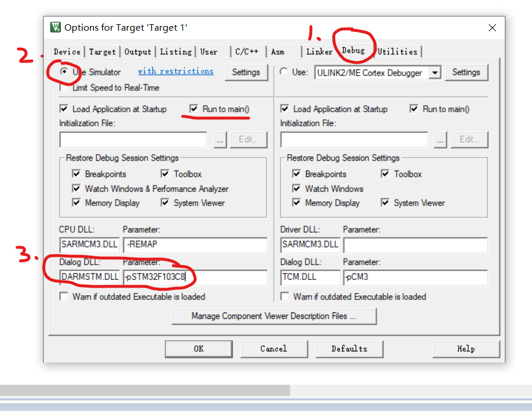The width and height of the screenshot is (532, 411).
Task: Toggle simulator Load Application at Startup
Action: point(63,109)
